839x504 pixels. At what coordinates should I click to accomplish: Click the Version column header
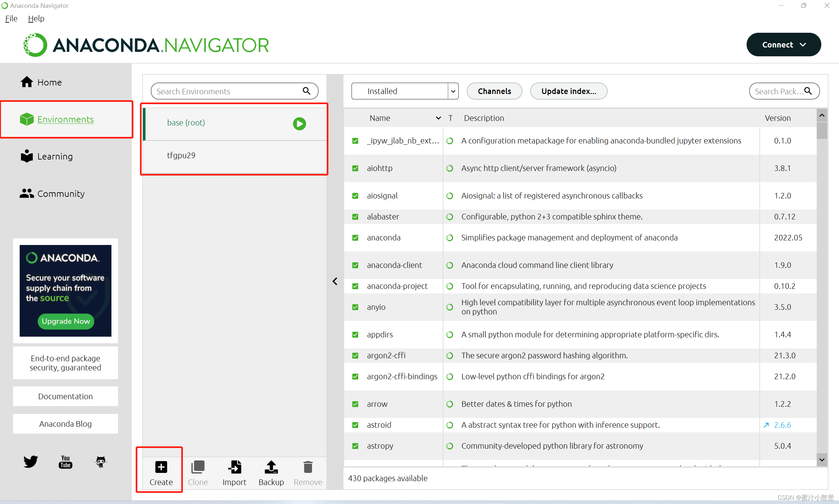777,118
